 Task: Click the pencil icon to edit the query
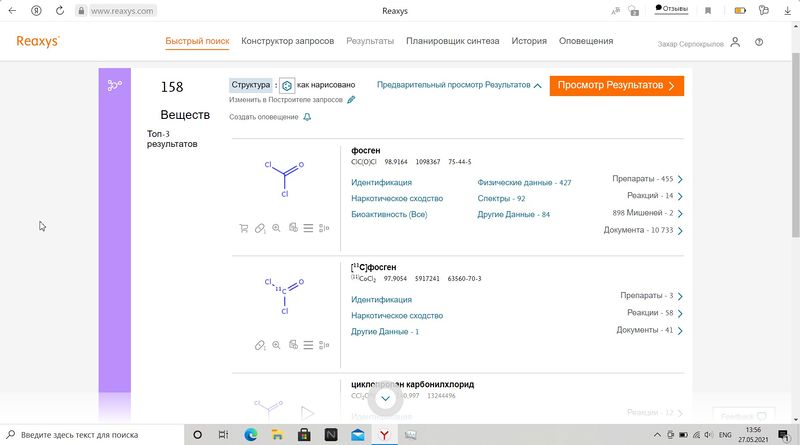point(351,100)
